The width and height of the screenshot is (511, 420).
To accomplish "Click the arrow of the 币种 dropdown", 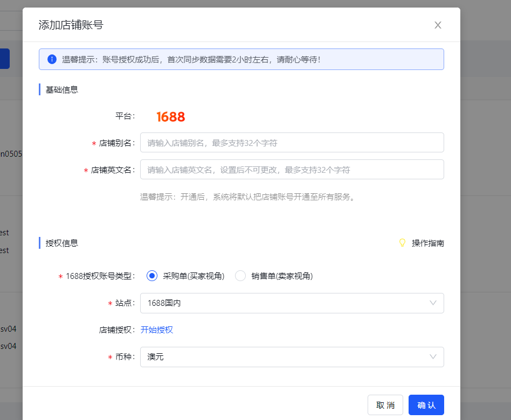I will (x=433, y=357).
